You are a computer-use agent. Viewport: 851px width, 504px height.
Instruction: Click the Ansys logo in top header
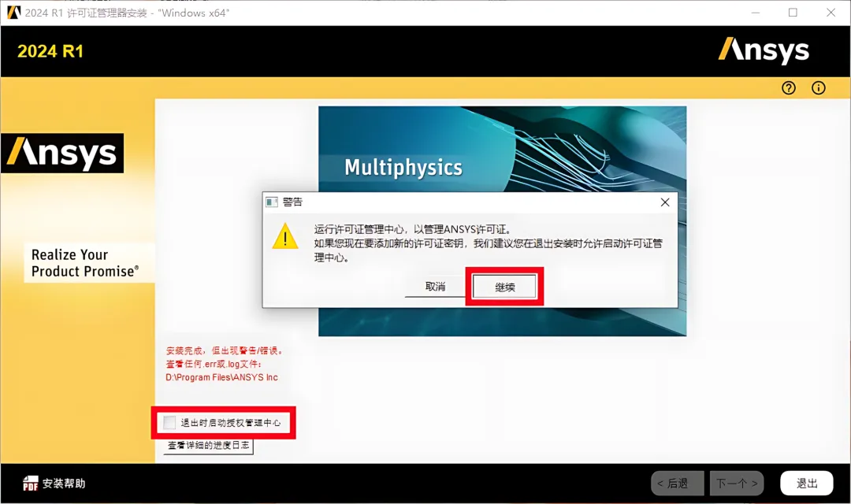pyautogui.click(x=764, y=51)
